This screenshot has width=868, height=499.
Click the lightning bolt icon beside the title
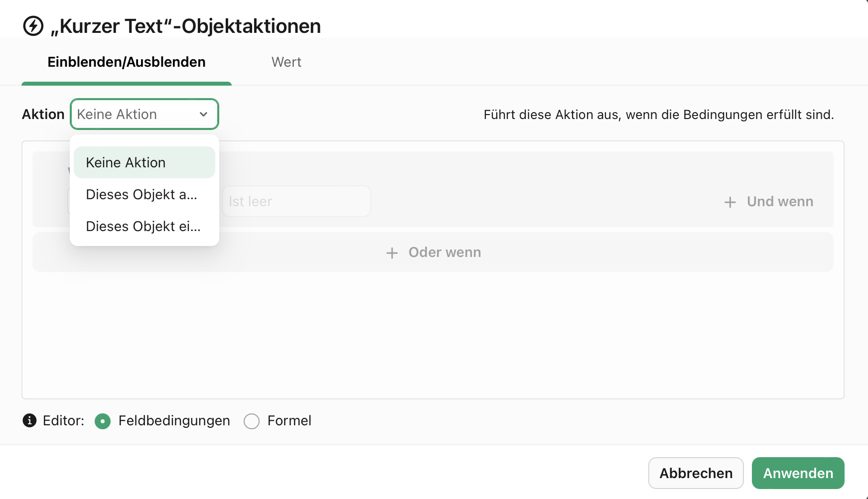point(32,26)
